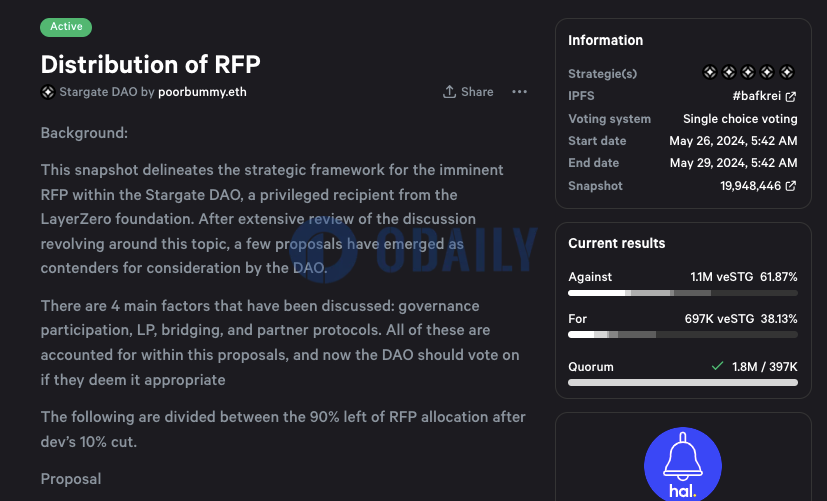Open the three-dots more options menu

(x=520, y=92)
